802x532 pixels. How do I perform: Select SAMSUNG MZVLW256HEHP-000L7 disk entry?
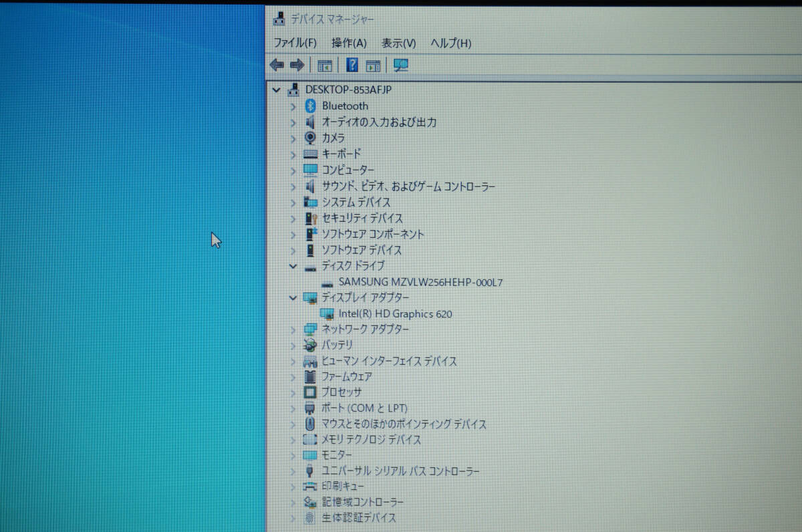click(x=420, y=282)
